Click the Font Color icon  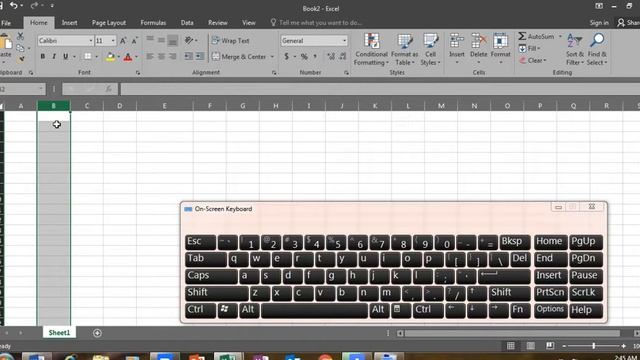click(128, 57)
